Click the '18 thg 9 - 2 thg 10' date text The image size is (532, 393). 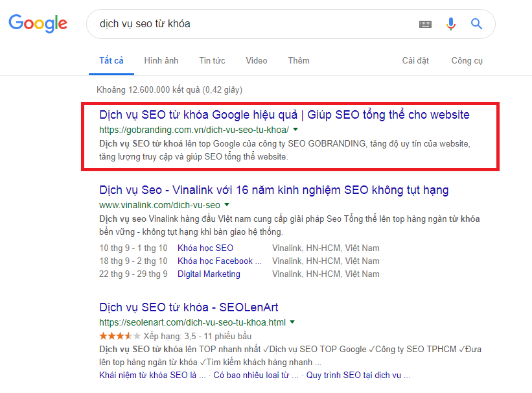(x=133, y=261)
